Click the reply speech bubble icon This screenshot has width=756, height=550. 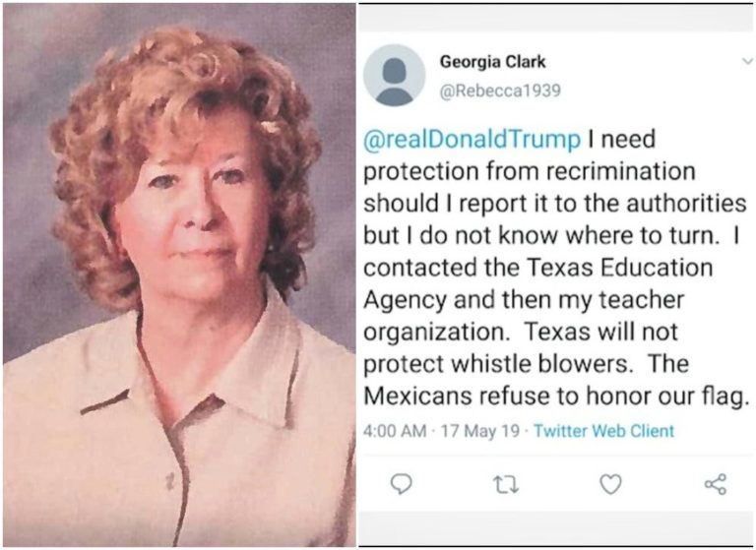(x=401, y=483)
